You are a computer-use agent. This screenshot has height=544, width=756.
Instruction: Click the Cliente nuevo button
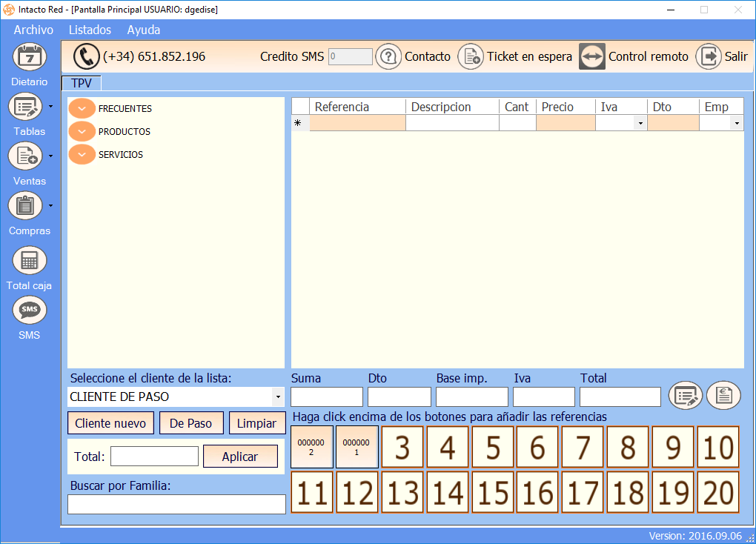110,423
